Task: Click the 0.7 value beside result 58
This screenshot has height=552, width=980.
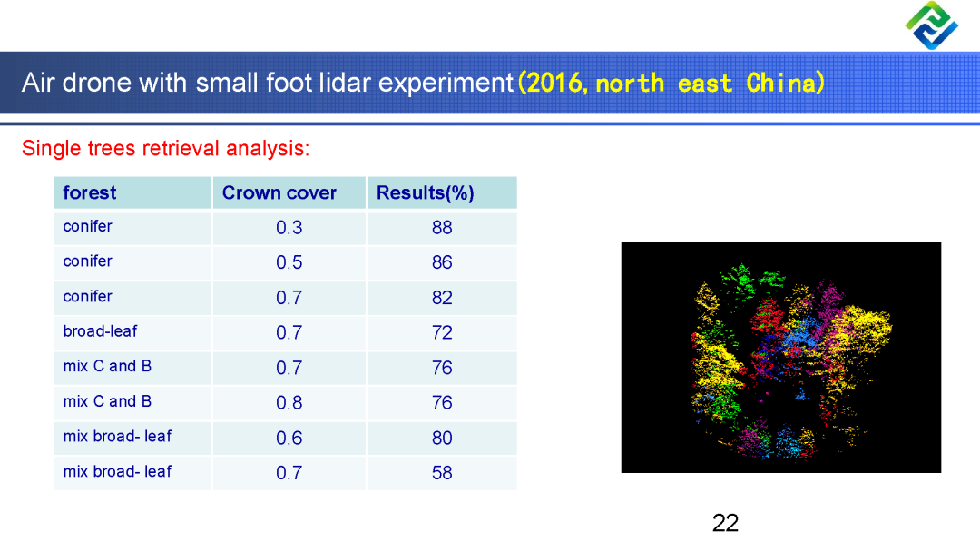Action: click(x=289, y=473)
